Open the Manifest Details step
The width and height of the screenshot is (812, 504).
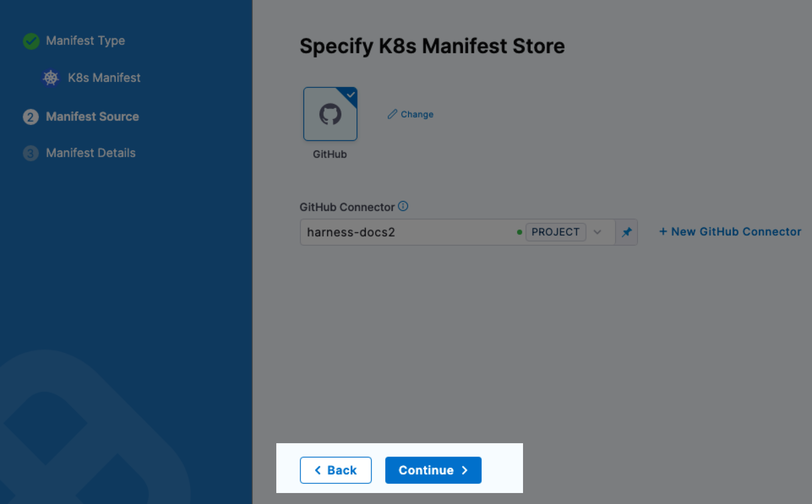(x=90, y=153)
